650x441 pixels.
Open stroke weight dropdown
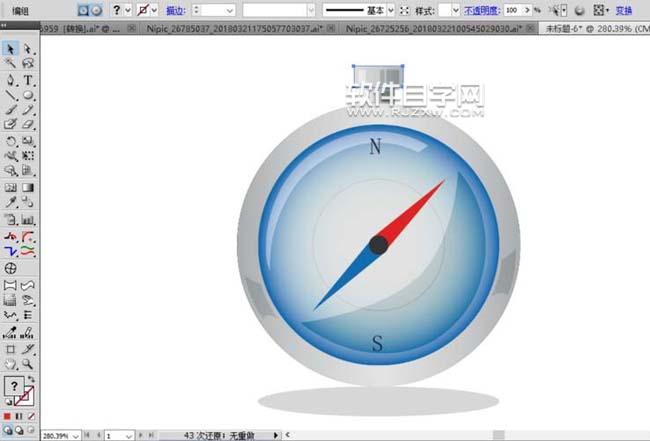(230, 10)
